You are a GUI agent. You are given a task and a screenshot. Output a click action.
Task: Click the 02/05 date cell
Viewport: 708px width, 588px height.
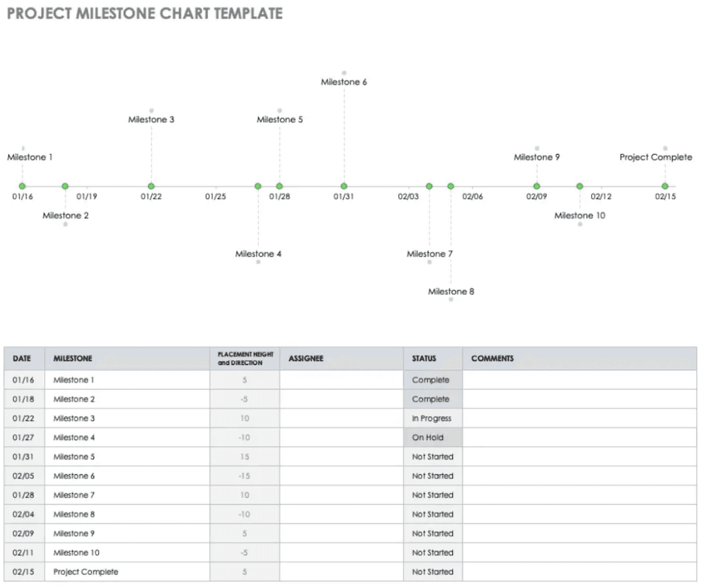[24, 476]
